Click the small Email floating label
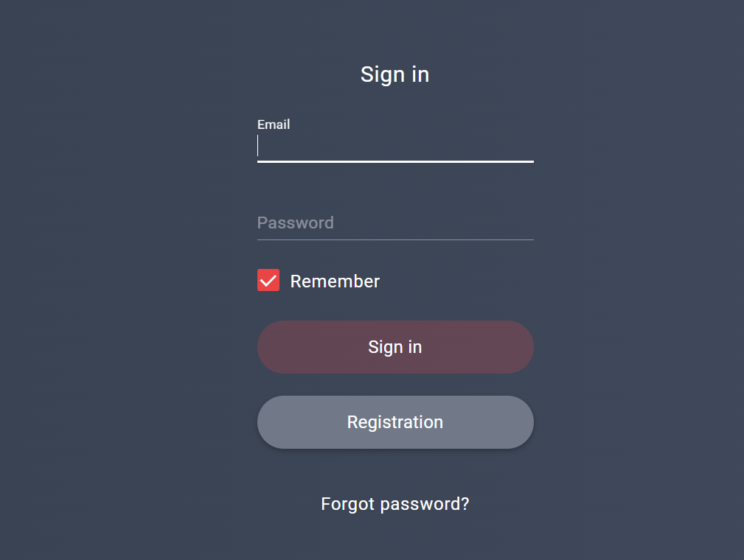This screenshot has height=560, width=744. pos(274,125)
